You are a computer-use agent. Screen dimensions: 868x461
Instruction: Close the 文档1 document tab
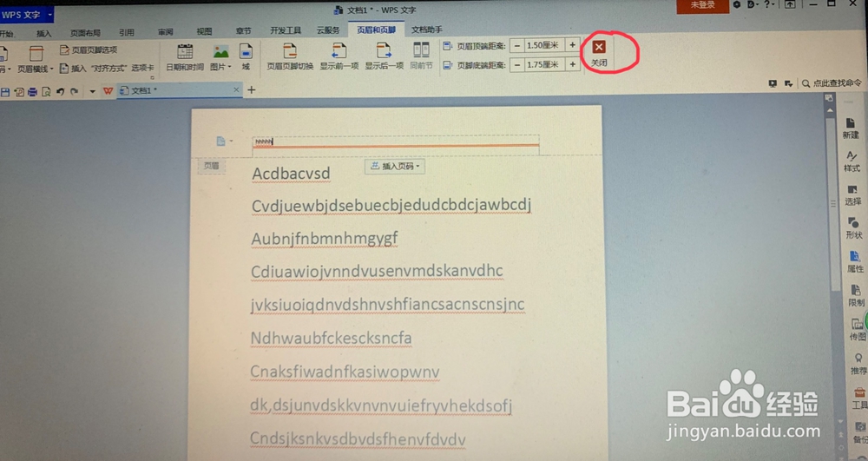click(236, 89)
